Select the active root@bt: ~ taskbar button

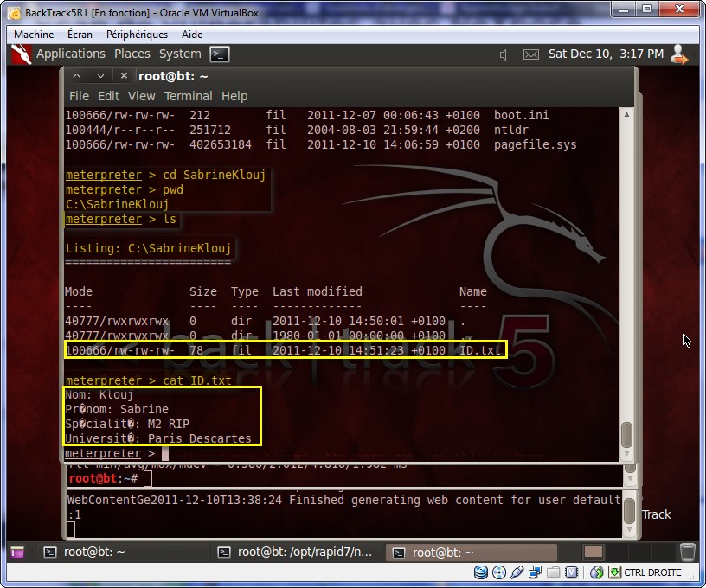[471, 552]
